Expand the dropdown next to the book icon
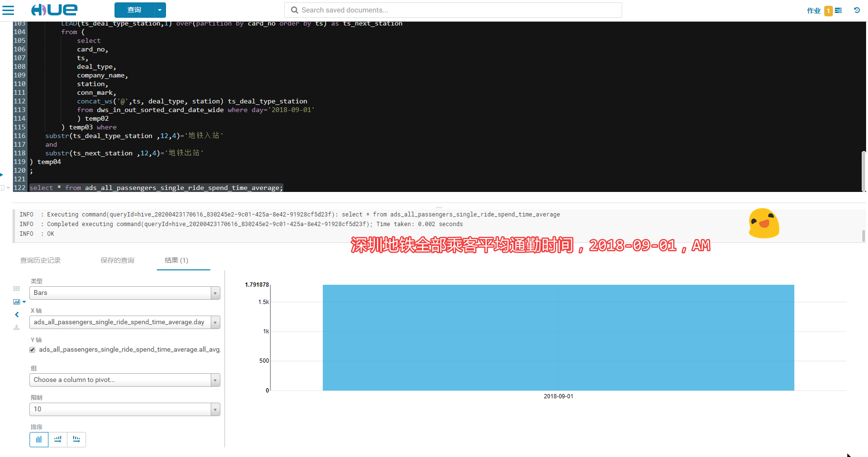868x457 pixels. pyautogui.click(x=8, y=188)
